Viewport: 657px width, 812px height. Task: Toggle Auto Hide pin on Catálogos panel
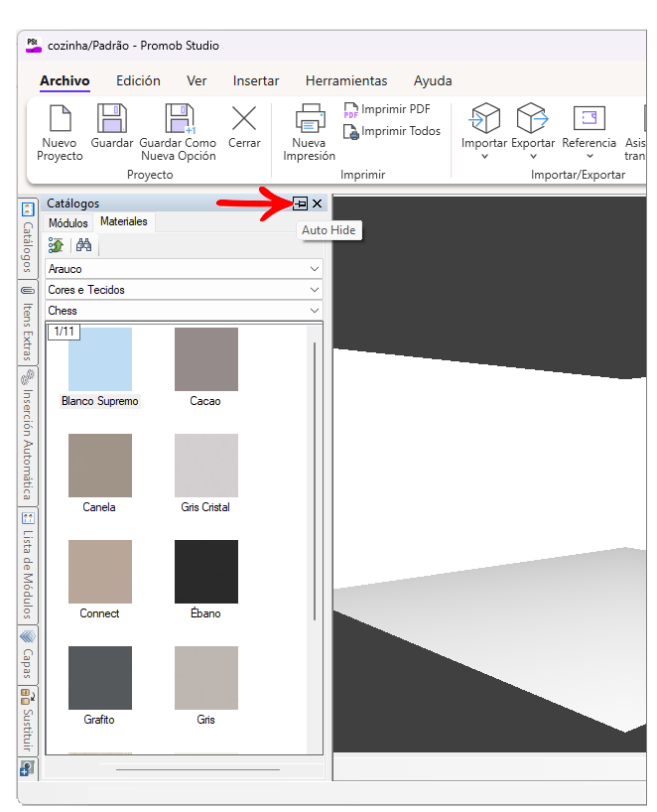[x=301, y=203]
